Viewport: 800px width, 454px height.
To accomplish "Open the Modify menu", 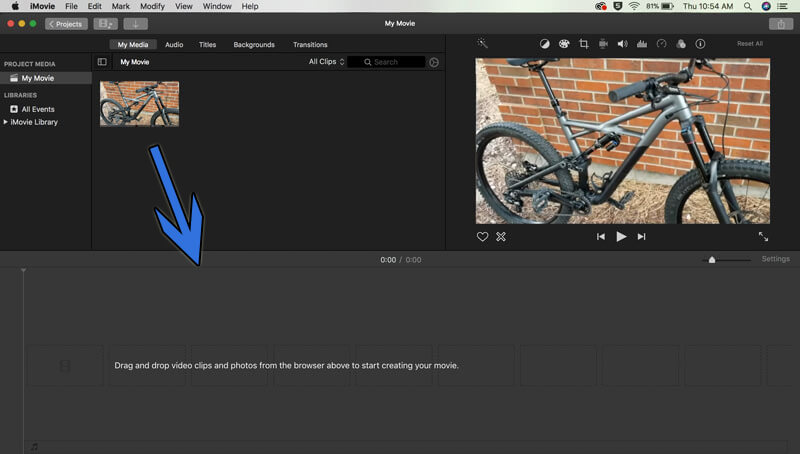I will pyautogui.click(x=152, y=6).
